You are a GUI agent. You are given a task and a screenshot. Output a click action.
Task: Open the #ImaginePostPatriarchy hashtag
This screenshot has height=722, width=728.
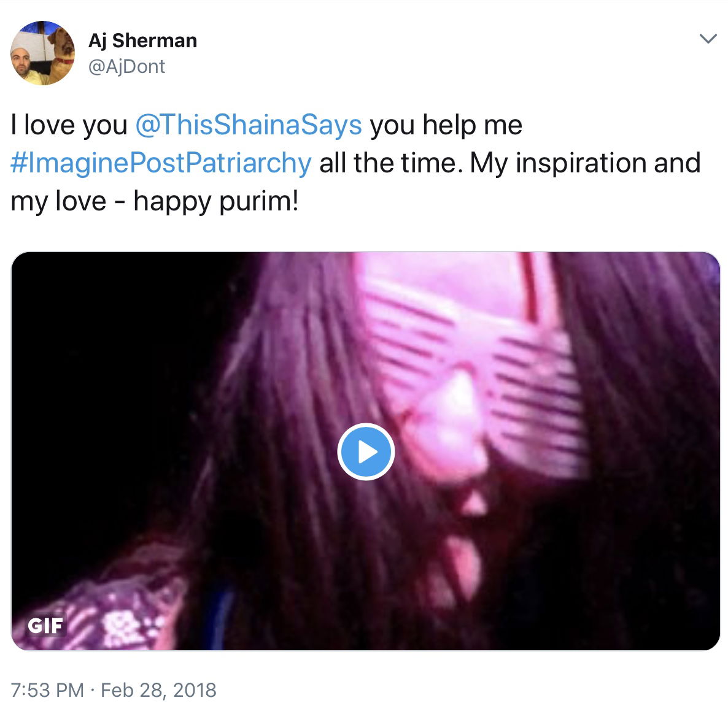point(161,163)
